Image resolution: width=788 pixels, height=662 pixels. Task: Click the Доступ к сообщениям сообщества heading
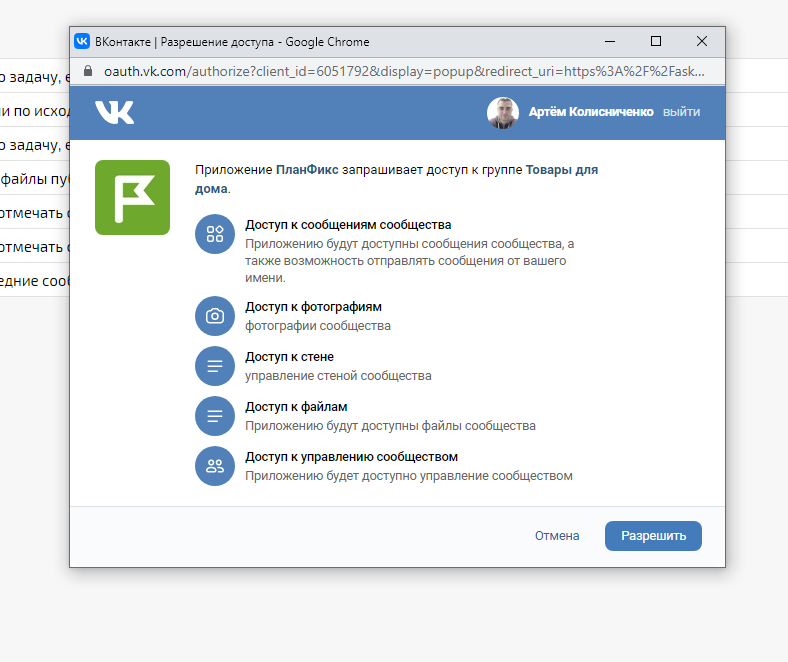pos(348,225)
